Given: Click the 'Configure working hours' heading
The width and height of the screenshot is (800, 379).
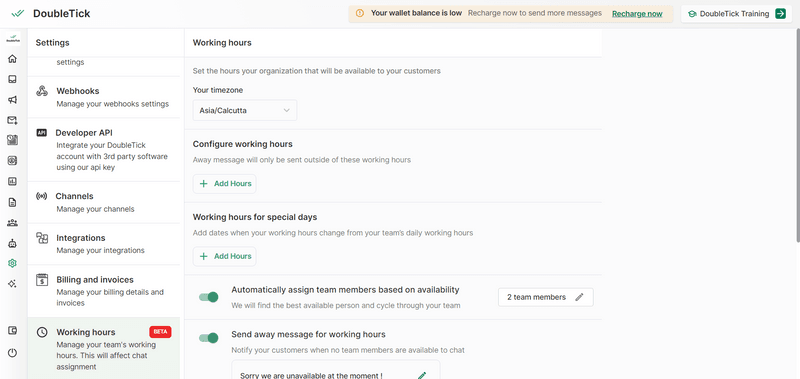Looking at the screenshot, I should coord(243,144).
